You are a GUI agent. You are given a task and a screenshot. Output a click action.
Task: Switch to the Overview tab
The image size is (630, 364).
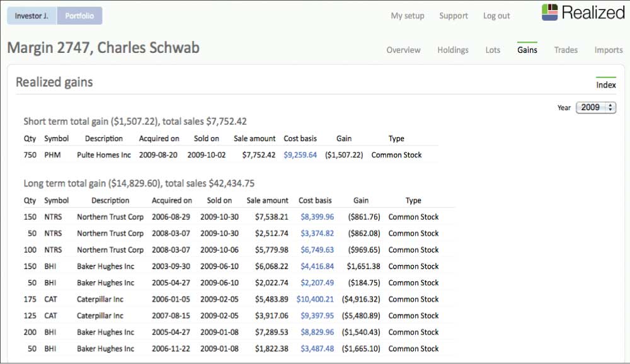[x=403, y=50]
